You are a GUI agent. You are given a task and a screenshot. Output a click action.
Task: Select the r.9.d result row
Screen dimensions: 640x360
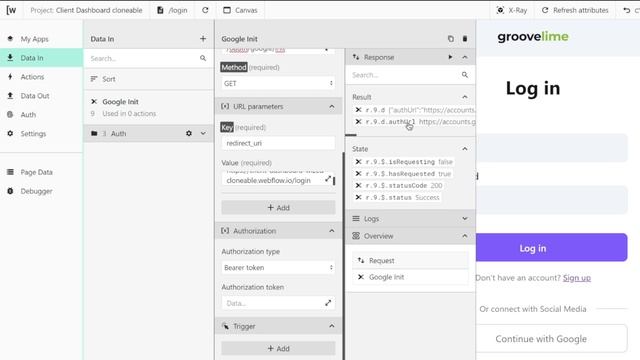pos(414,110)
